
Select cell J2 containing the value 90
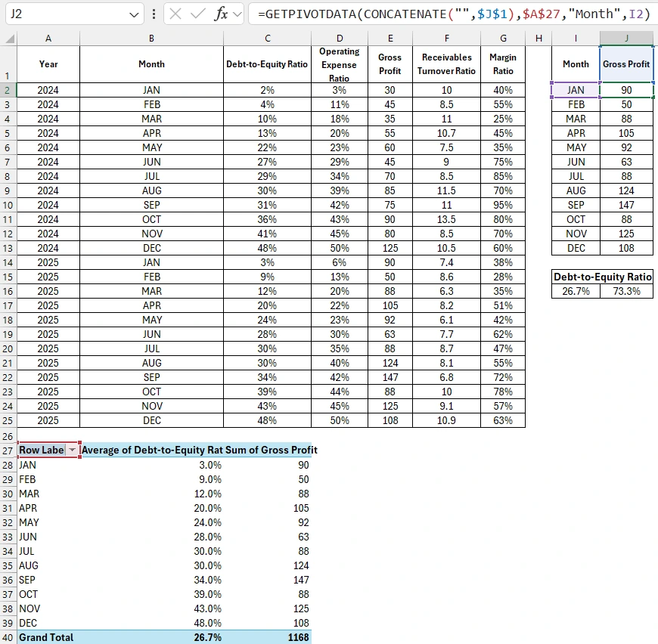click(x=626, y=89)
